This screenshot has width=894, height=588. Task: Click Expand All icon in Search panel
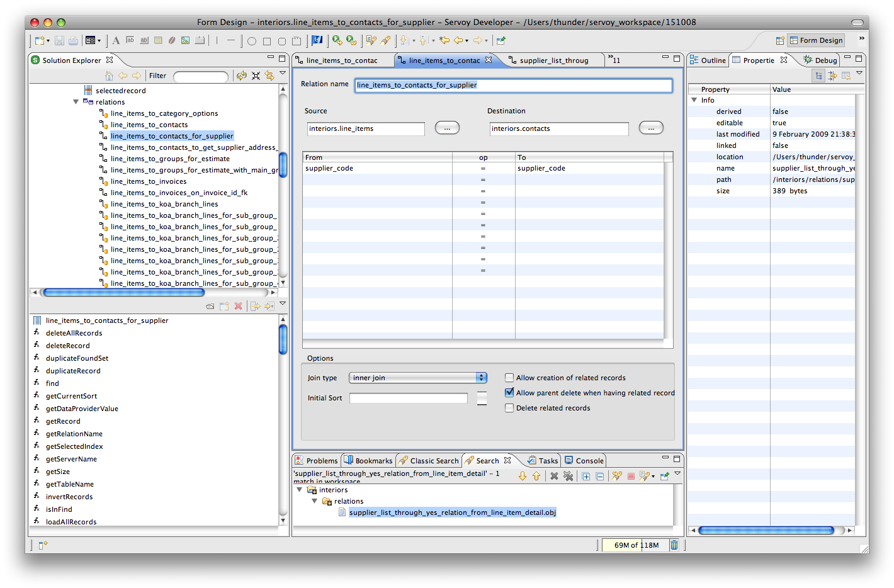pos(586,477)
